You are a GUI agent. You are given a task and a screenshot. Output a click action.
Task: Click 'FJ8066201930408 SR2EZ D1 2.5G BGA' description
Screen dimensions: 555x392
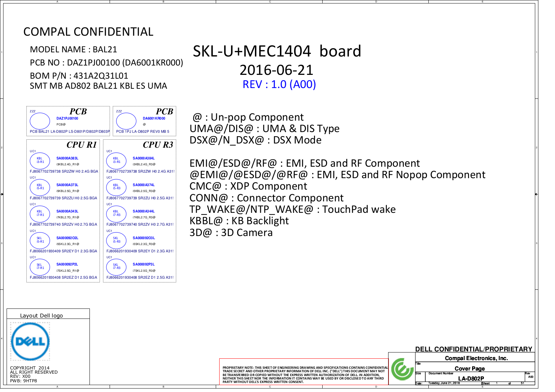pyautogui.click(x=63, y=278)
